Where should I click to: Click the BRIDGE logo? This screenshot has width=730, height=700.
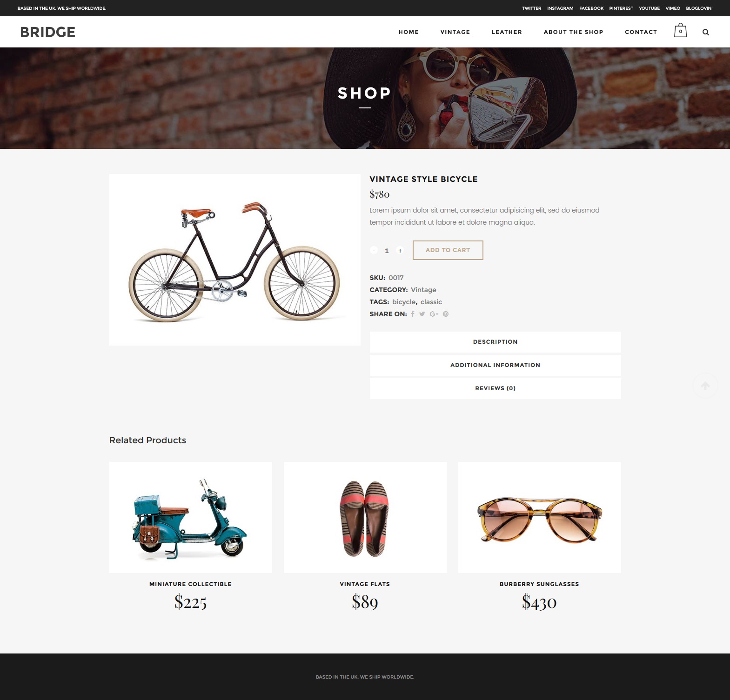tap(48, 32)
